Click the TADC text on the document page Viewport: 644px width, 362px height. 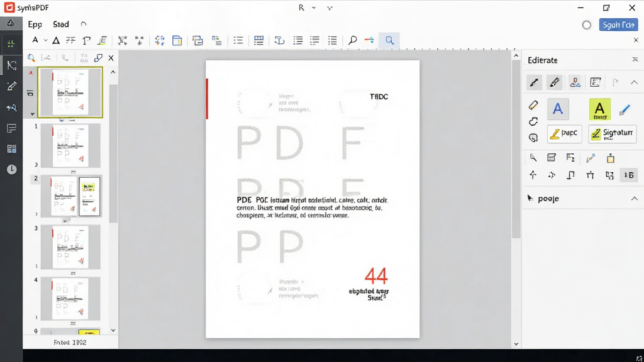pyautogui.click(x=379, y=96)
